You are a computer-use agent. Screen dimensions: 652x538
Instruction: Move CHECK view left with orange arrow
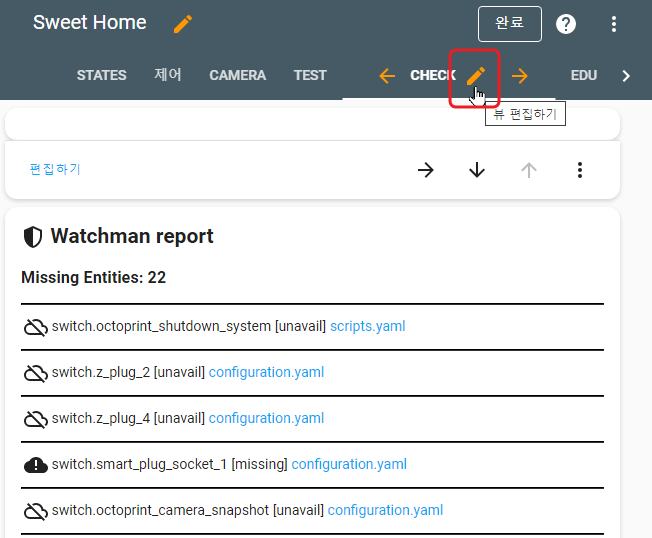[x=387, y=76]
